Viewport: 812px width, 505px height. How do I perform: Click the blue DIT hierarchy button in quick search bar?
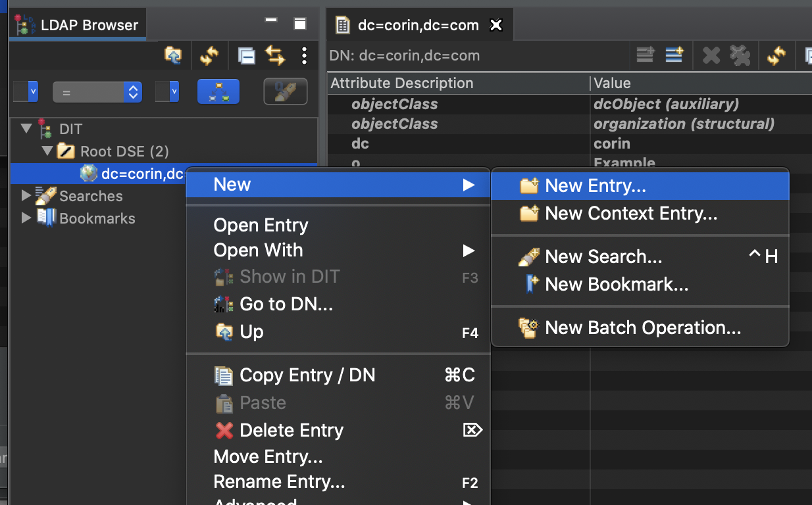pyautogui.click(x=218, y=92)
